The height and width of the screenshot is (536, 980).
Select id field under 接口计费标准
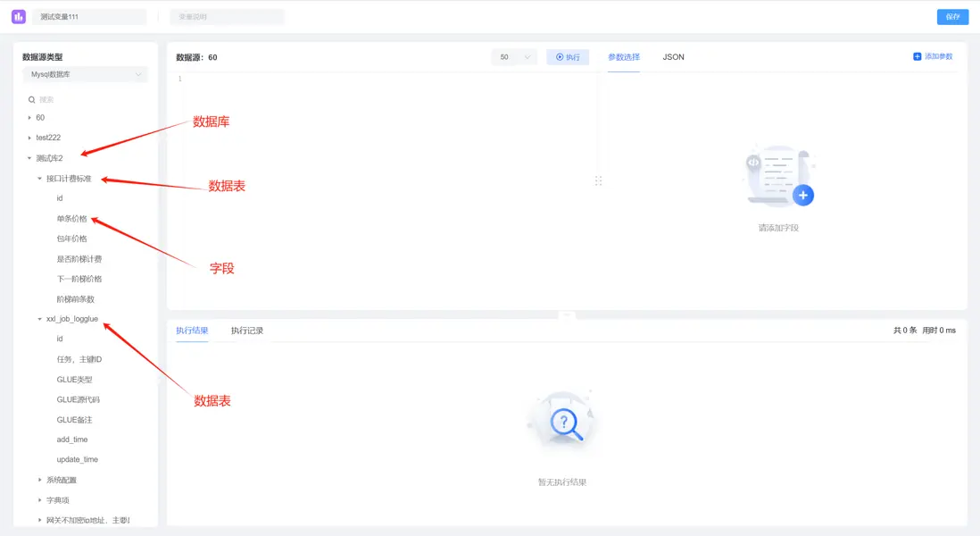pos(60,198)
